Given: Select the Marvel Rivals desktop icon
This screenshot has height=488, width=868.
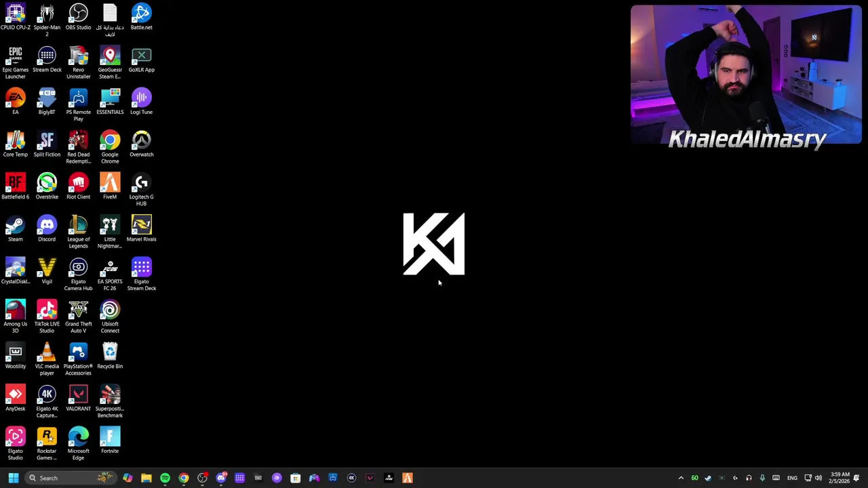Looking at the screenshot, I should (x=141, y=229).
